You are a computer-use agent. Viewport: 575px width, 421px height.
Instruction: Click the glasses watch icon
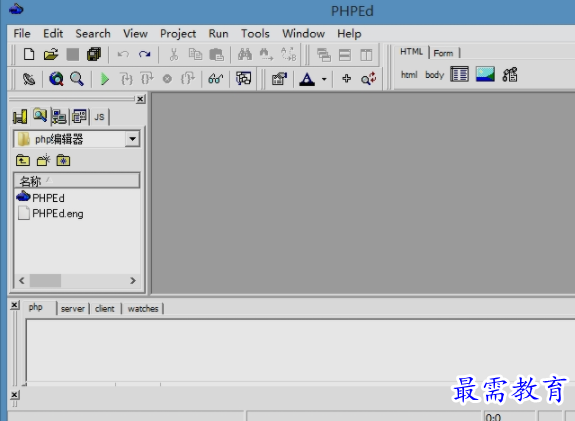click(x=216, y=79)
